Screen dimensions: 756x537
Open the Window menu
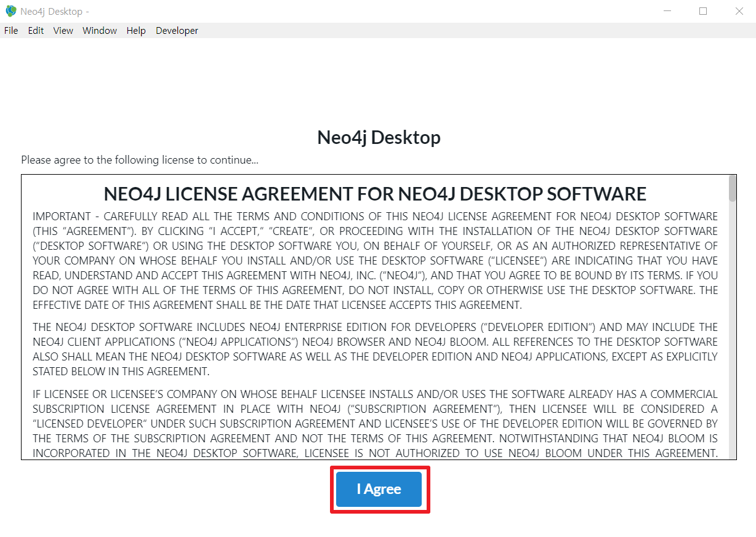100,31
